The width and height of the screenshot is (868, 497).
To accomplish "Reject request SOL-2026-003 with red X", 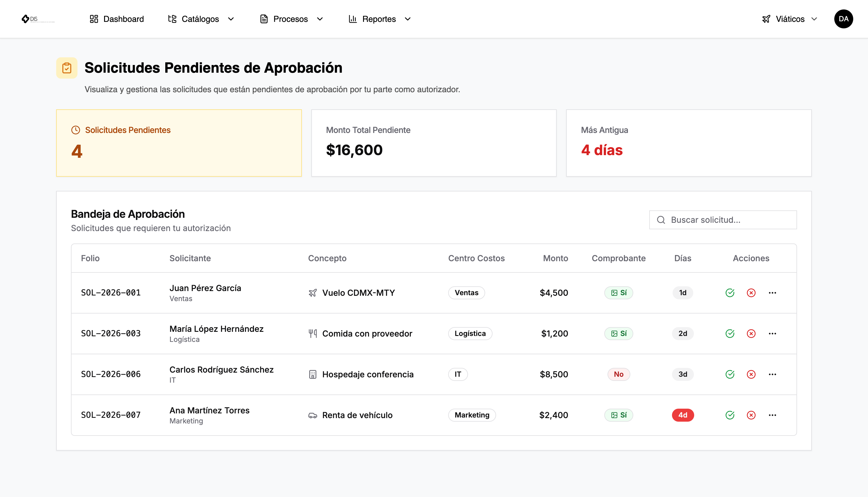I will pyautogui.click(x=751, y=333).
